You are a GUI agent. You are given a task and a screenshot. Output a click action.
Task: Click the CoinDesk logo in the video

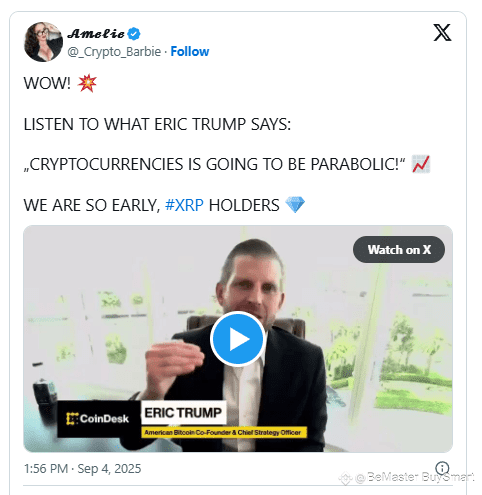tap(98, 419)
